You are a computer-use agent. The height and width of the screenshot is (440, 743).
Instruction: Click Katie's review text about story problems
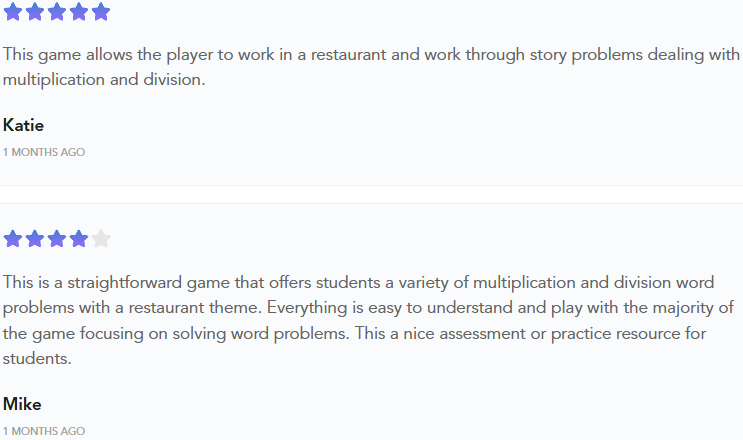click(x=371, y=67)
